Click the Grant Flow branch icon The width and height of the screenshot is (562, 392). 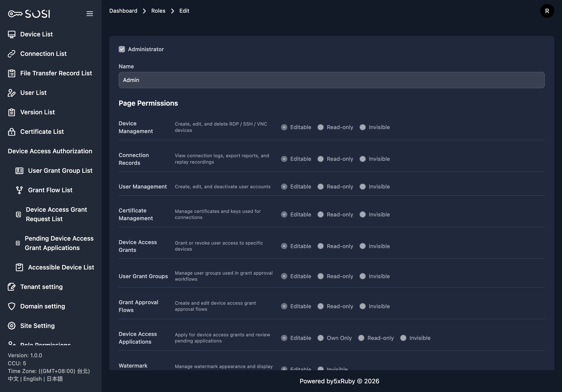point(19,190)
